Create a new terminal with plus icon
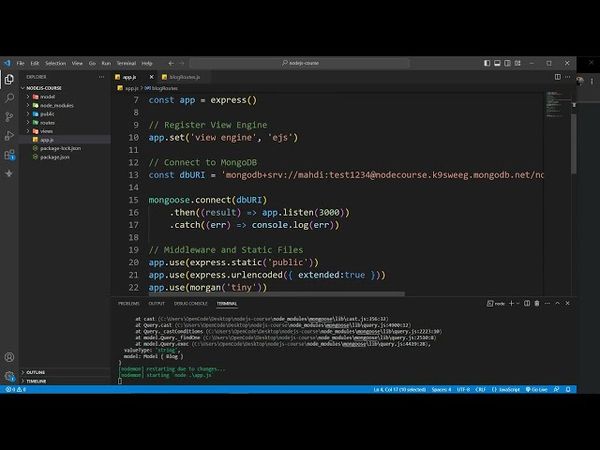Image resolution: width=600 pixels, height=450 pixels. coord(511,303)
